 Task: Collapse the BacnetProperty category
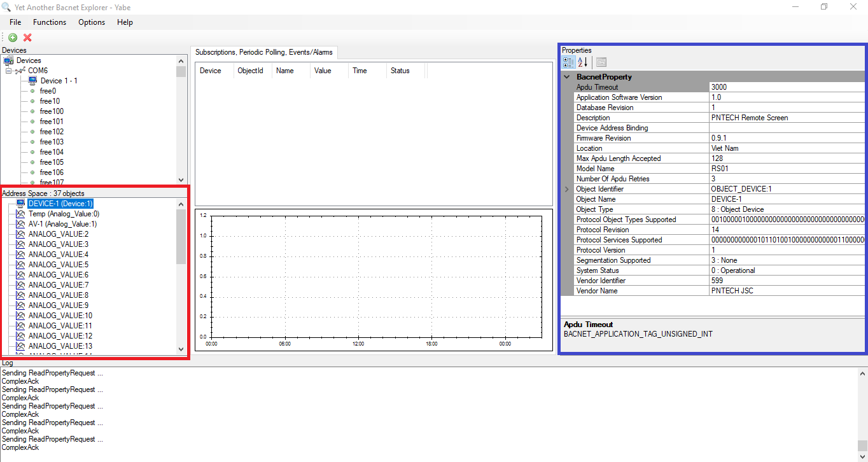coord(567,77)
